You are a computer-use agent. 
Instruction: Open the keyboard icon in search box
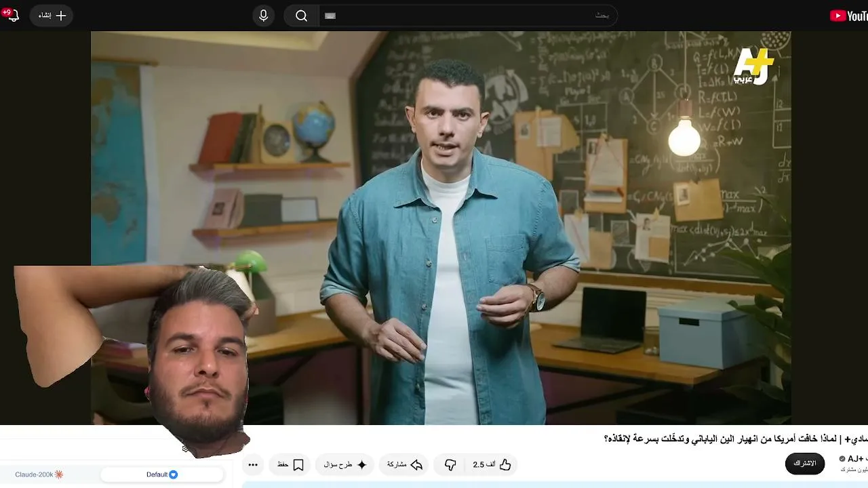click(330, 16)
